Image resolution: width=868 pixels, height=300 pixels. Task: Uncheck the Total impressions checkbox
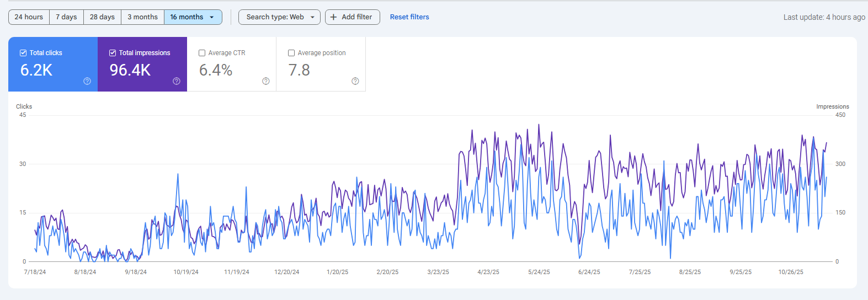click(113, 53)
